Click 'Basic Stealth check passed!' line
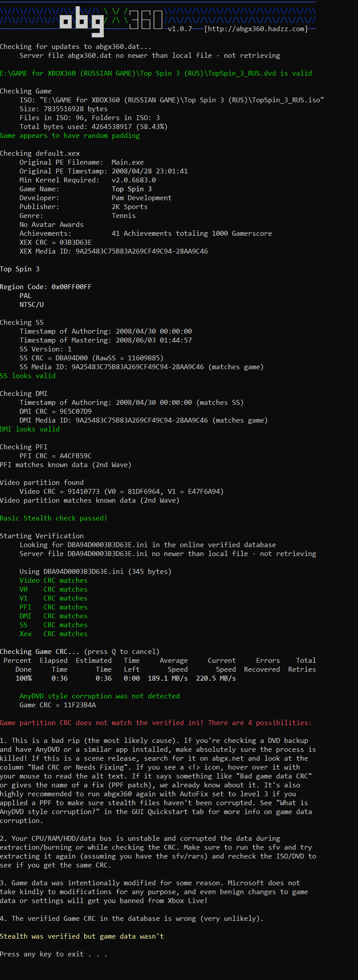Viewport: 358px width, 980px height. [x=54, y=518]
